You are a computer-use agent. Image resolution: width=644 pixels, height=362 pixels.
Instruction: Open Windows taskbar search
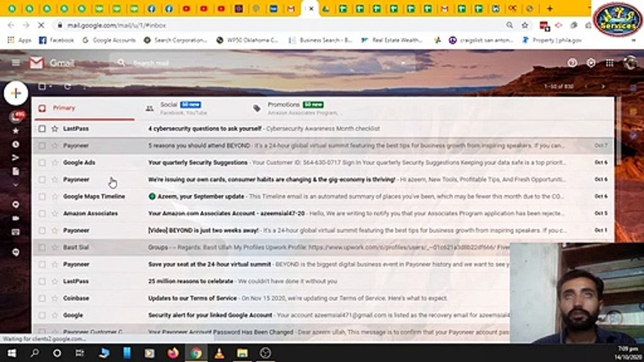click(34, 353)
